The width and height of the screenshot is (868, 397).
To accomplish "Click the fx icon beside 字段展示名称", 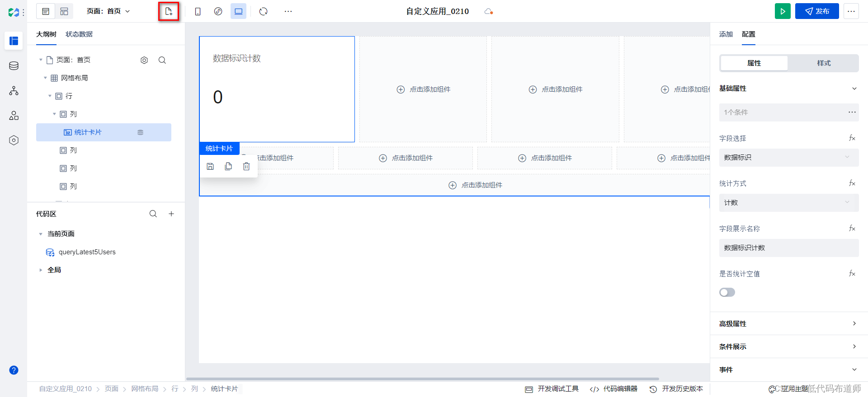I will 852,229.
